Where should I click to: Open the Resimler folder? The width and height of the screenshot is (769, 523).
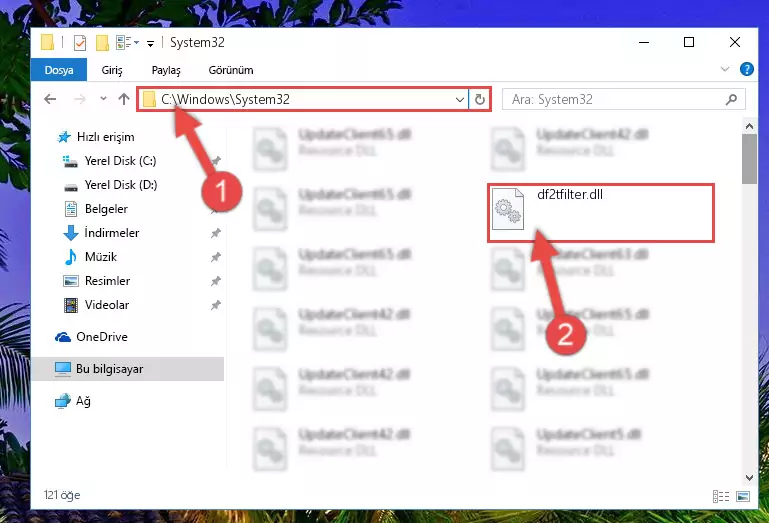pos(107,281)
